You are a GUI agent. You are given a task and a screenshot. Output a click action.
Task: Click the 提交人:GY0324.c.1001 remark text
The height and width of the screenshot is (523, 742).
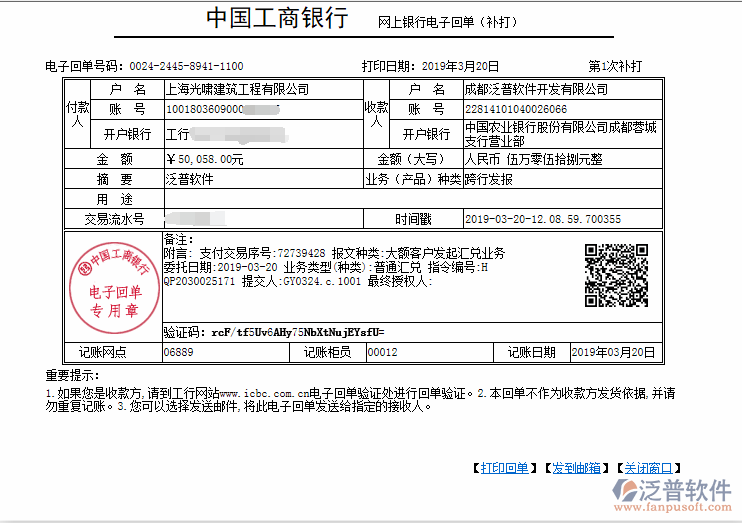click(x=301, y=282)
